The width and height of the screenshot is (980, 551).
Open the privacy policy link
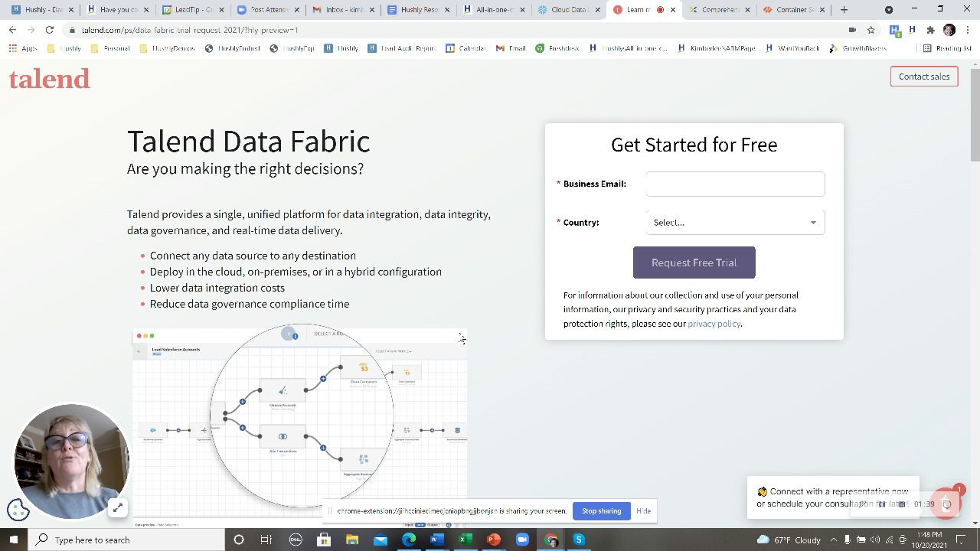(x=714, y=324)
